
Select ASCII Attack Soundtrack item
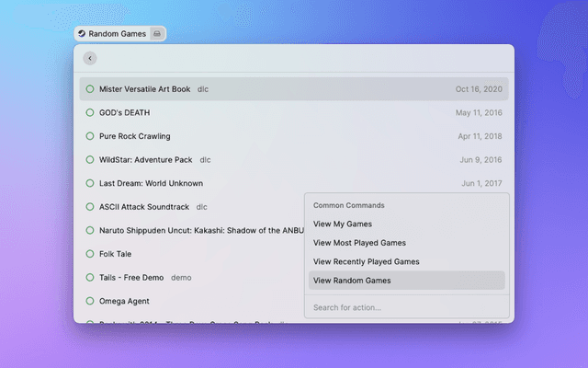(144, 207)
